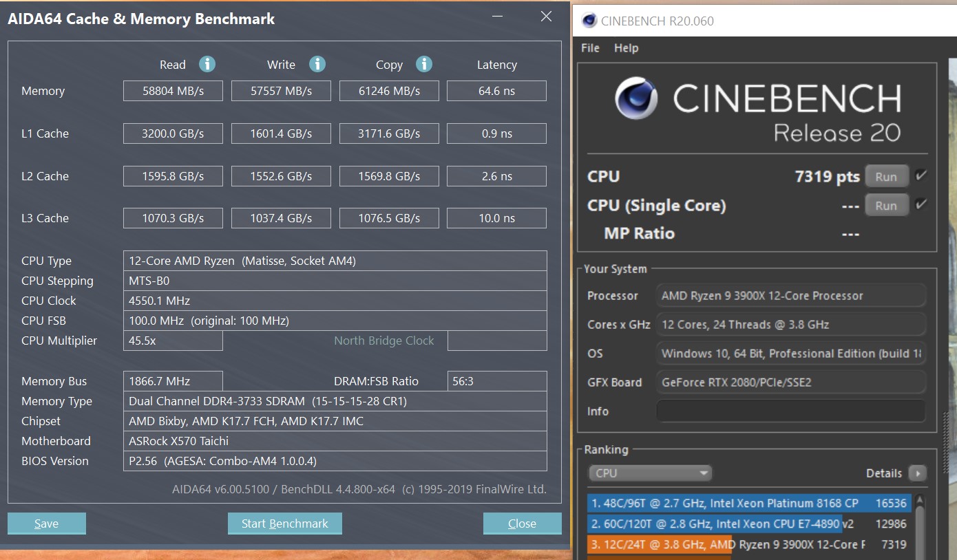Click the Read info icon in AIDA64
The width and height of the screenshot is (957, 560).
click(207, 64)
